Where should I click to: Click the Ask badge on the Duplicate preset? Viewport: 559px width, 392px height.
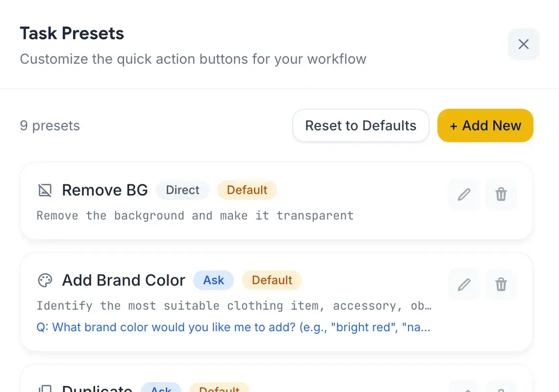(x=161, y=389)
